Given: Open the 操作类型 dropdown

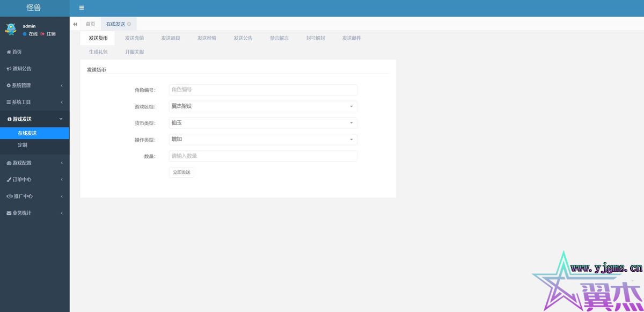Looking at the screenshot, I should pos(262,140).
